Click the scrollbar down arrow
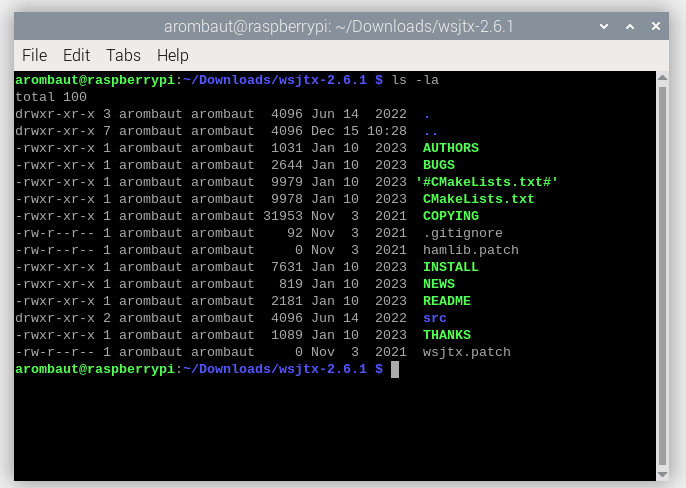 (x=662, y=474)
